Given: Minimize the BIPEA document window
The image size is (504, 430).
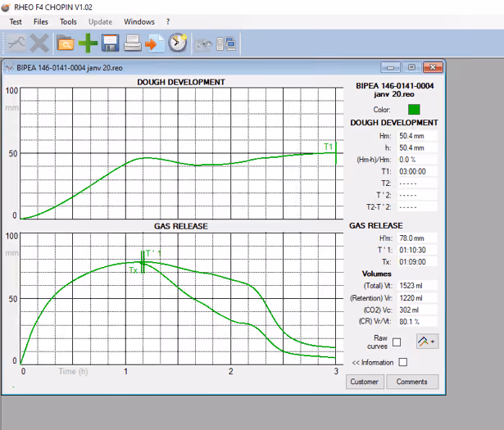Looking at the screenshot, I should (391, 67).
